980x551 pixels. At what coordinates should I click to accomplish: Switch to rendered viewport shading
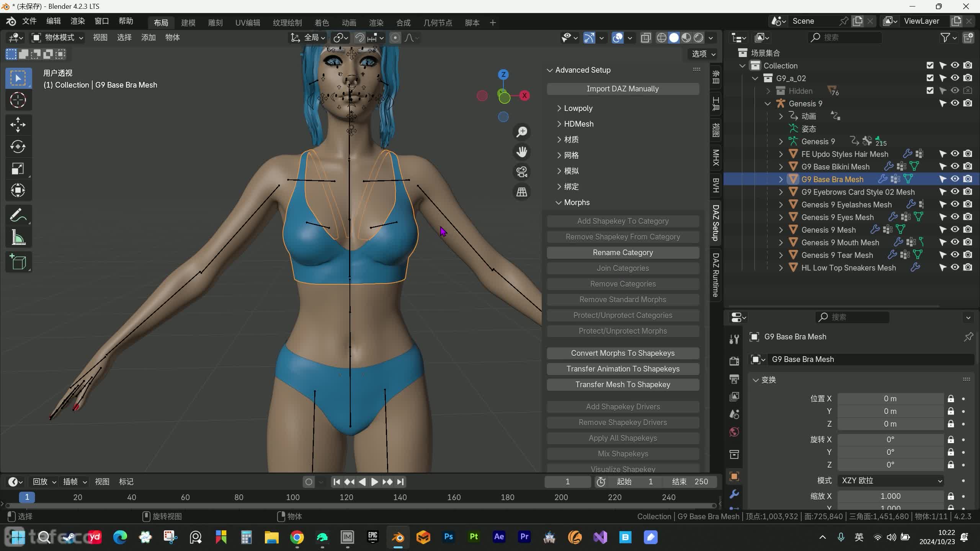pos(699,37)
